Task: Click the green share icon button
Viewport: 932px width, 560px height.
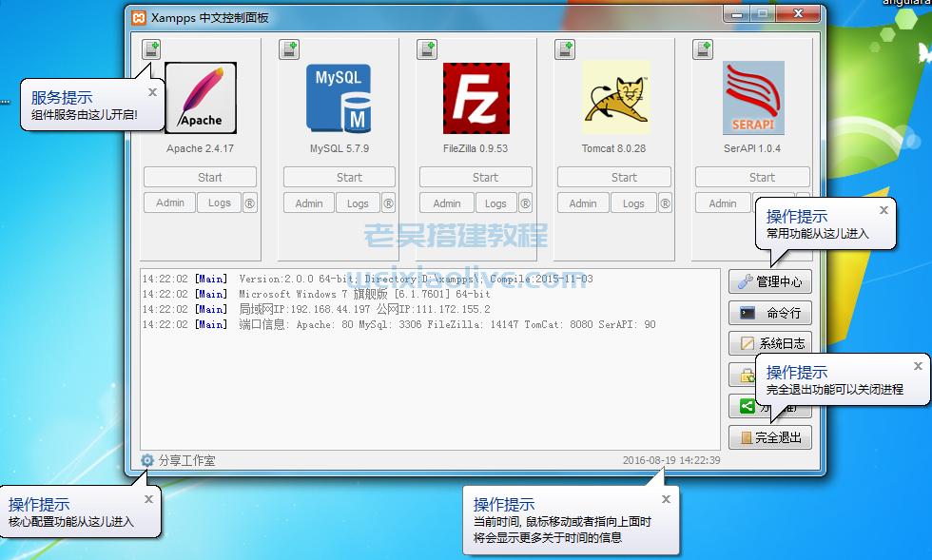Action: coord(747,406)
